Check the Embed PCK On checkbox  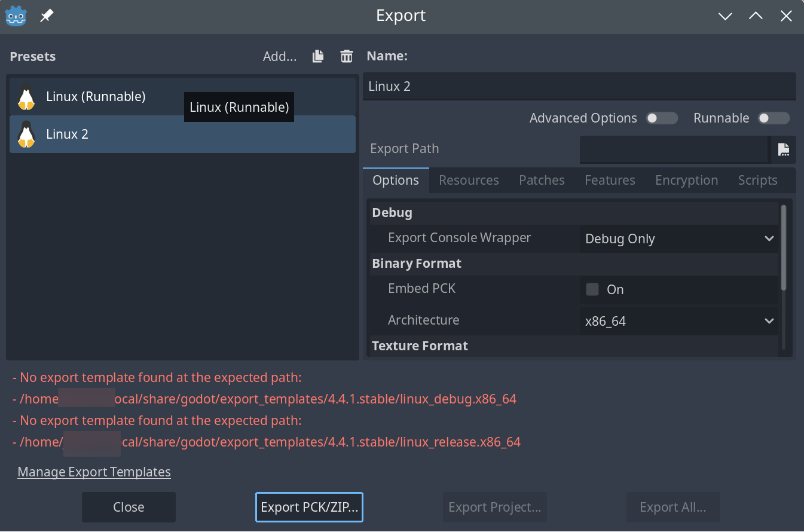tap(592, 290)
